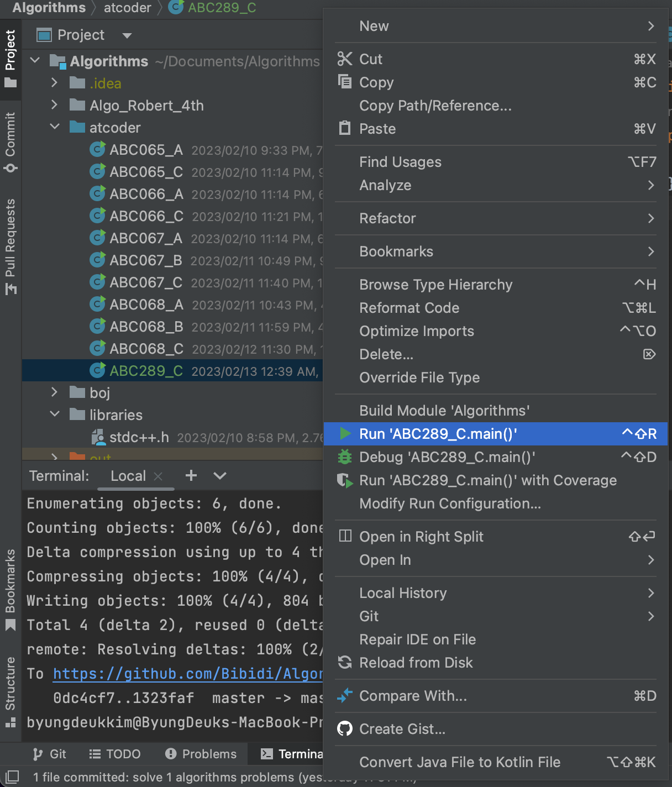Add a new terminal session with plus
672x787 pixels.
point(191,475)
